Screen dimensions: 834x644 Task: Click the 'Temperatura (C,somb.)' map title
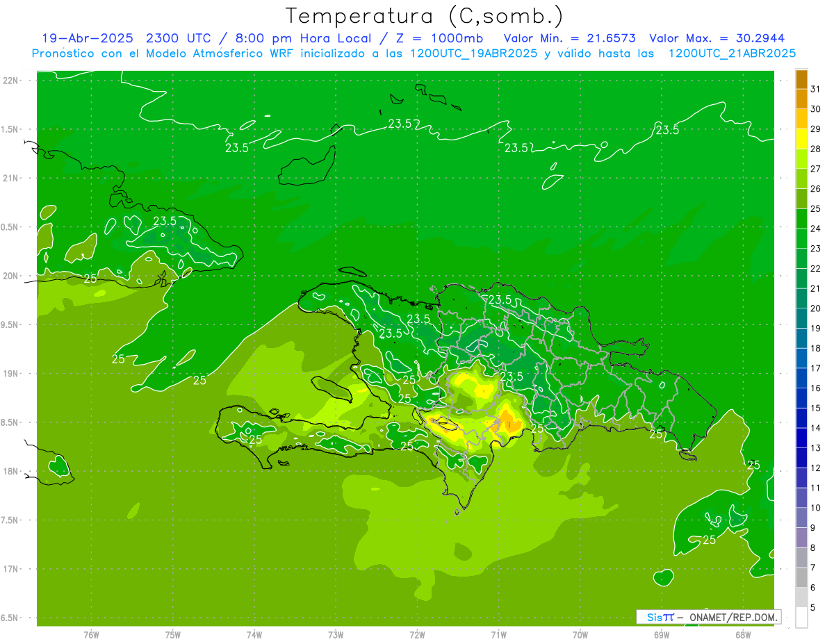(x=425, y=16)
